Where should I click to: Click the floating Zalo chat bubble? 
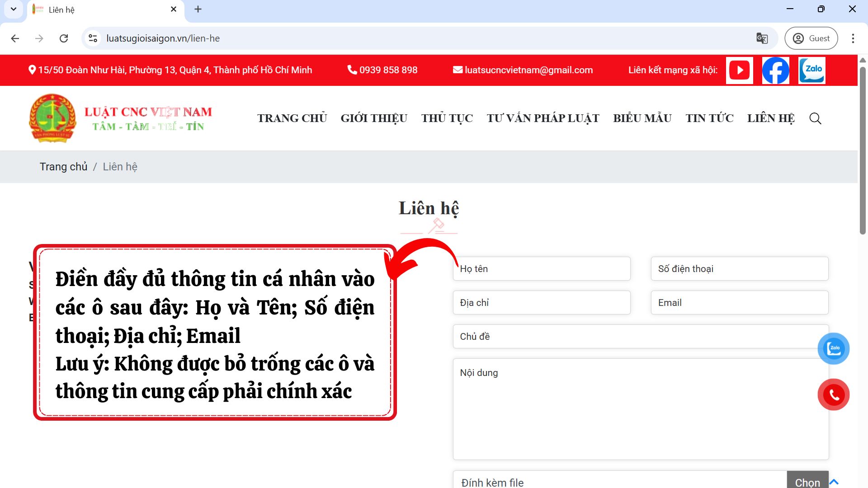tap(833, 348)
